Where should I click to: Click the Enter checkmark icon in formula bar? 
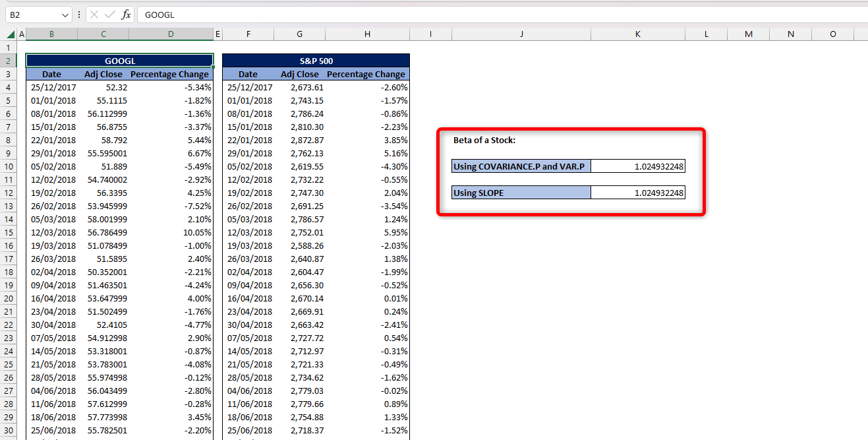(110, 15)
